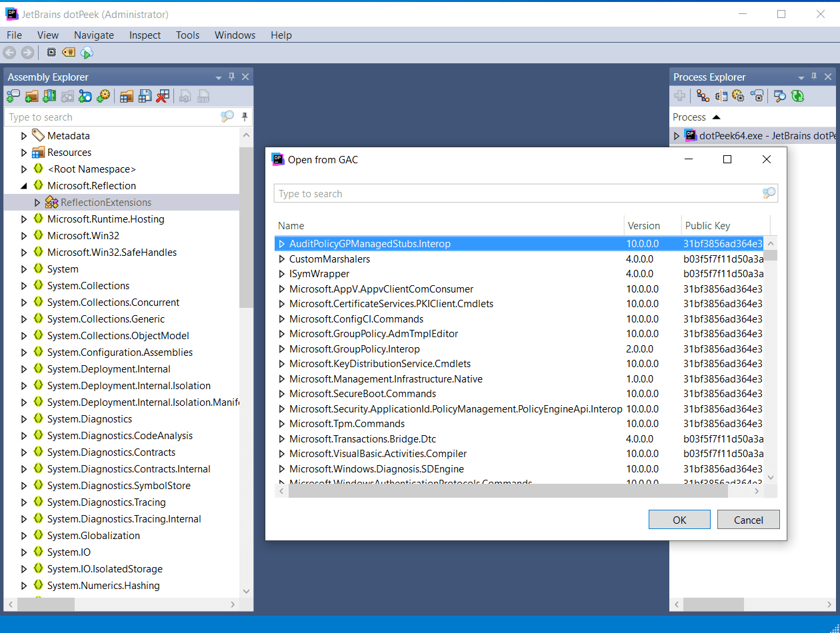
Task: Click the window magnifier find icon in Process Explorer
Action: [x=779, y=97]
